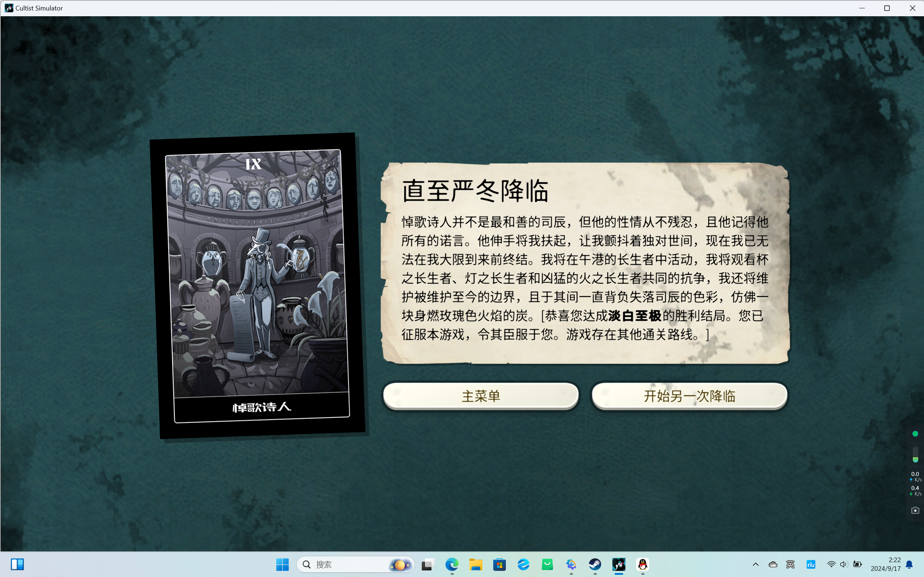Click the screenshot camera icon on right overlay

point(915,510)
